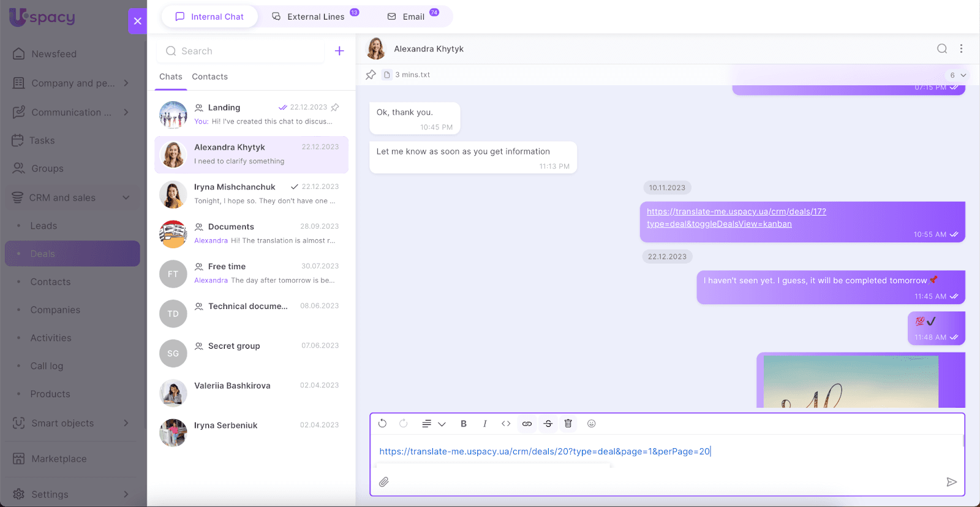Click the send message arrow icon
980x507 pixels.
(x=951, y=482)
